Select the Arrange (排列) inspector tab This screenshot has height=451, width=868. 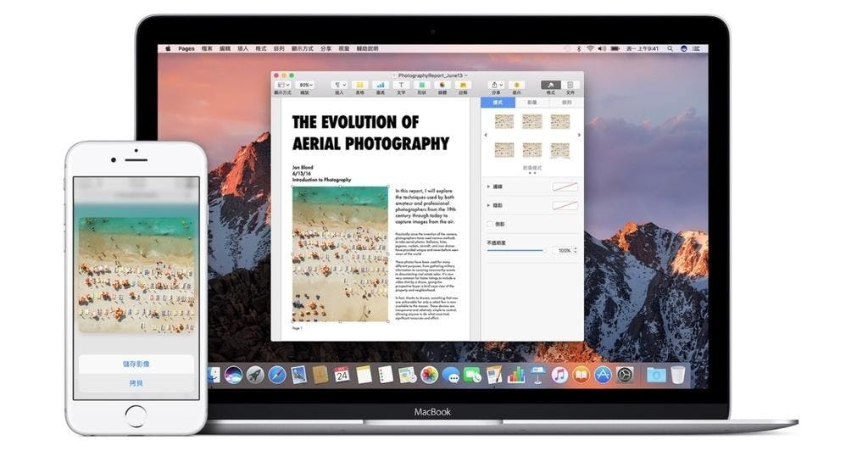566,103
